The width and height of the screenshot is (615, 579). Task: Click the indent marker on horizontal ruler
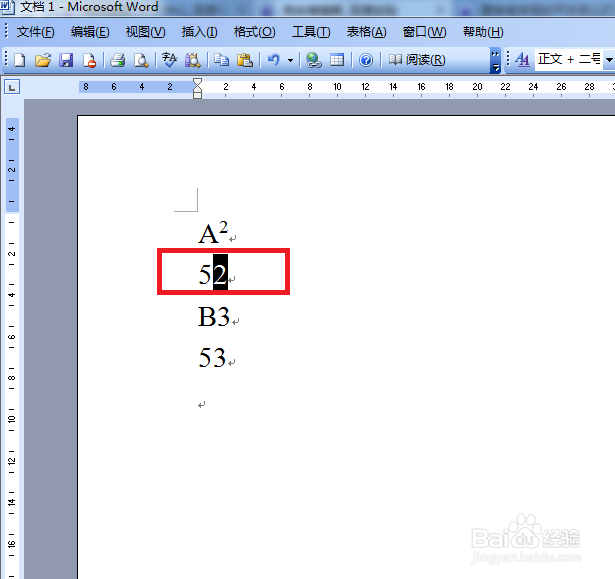pos(197,88)
